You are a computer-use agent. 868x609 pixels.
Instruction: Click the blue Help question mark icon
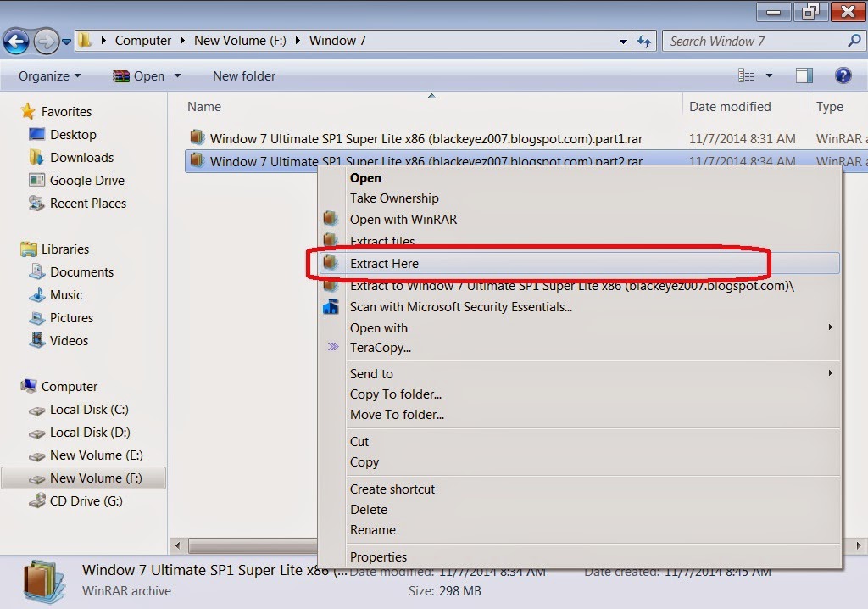(843, 75)
